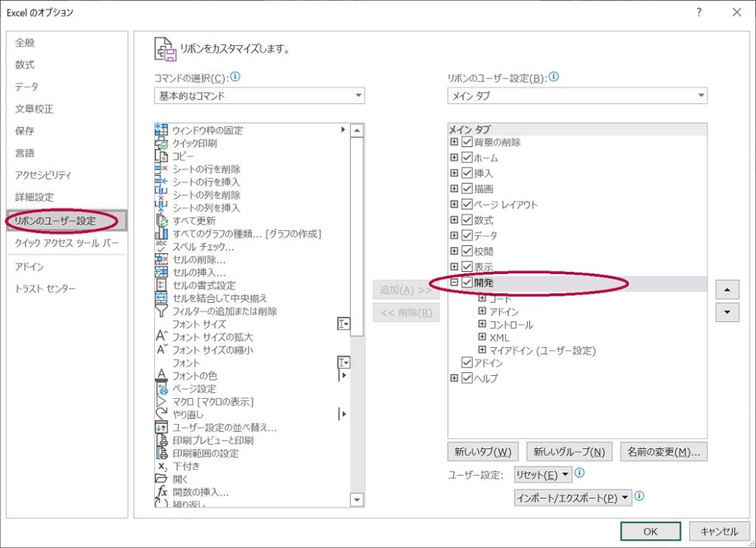Toggle the ホーム tab checkbox

click(x=467, y=157)
